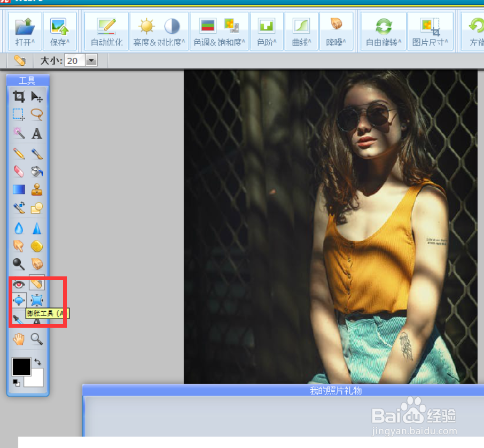Screen dimensions: 484x448
Task: Apply 自动优化 auto optimize
Action: (x=106, y=31)
